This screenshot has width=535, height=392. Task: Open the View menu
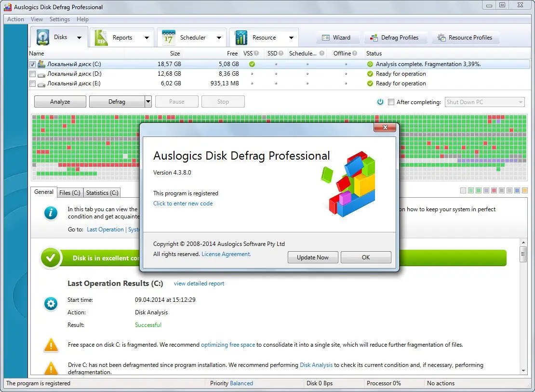click(37, 19)
